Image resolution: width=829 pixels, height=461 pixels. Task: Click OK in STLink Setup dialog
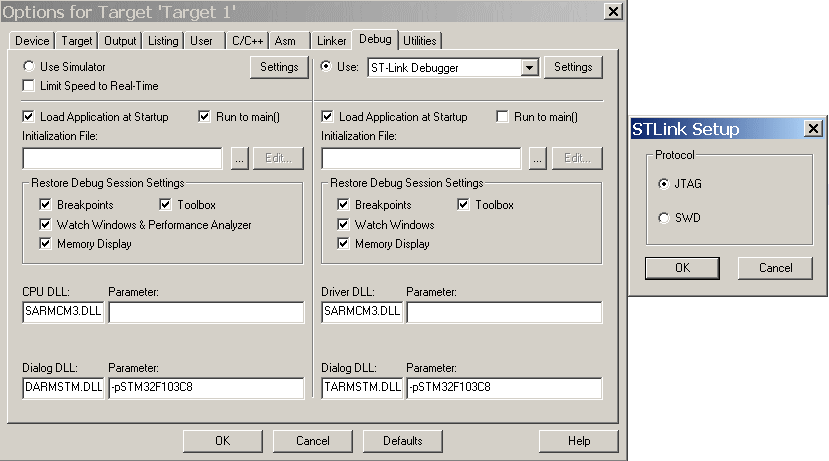tap(682, 268)
